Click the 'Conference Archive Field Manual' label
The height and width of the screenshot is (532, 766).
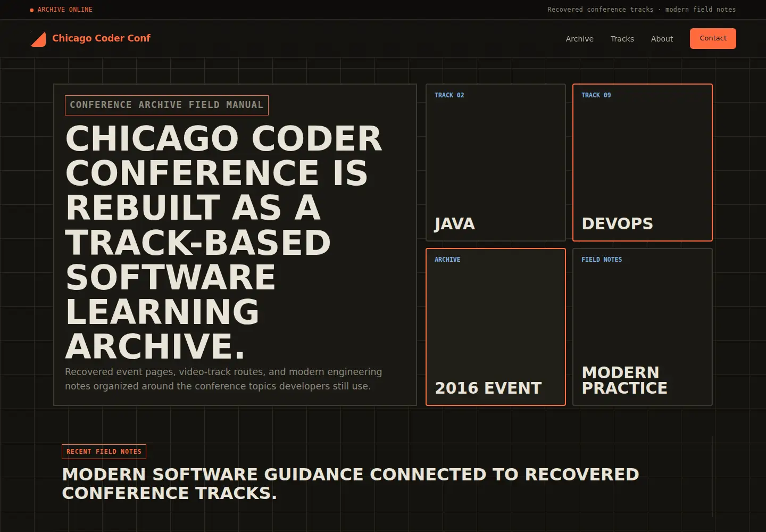click(166, 105)
